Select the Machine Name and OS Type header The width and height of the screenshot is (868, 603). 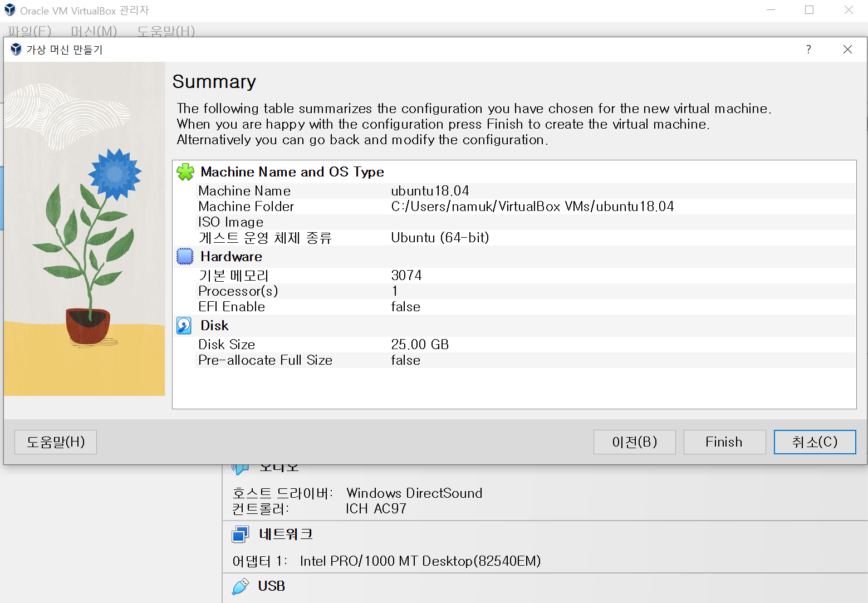click(292, 172)
